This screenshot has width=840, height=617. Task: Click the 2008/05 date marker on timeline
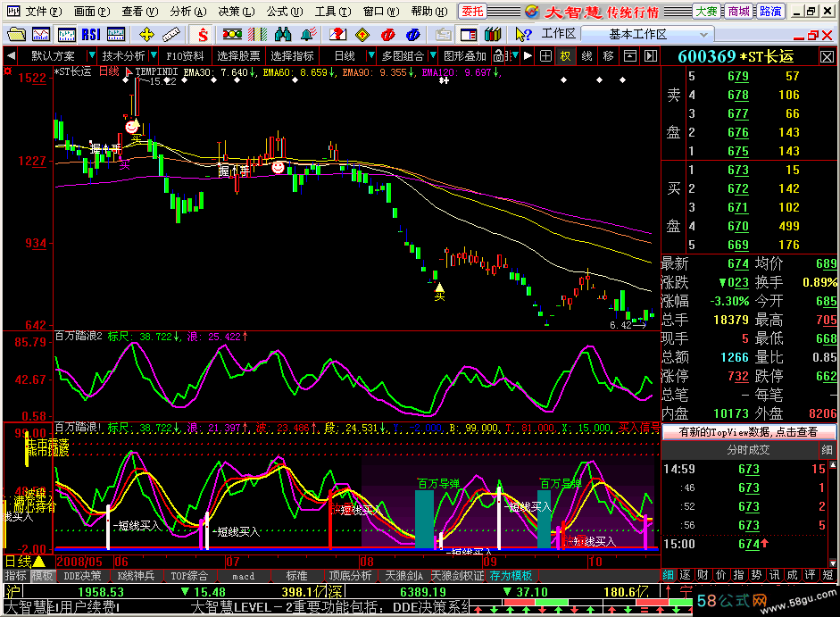pyautogui.click(x=79, y=562)
